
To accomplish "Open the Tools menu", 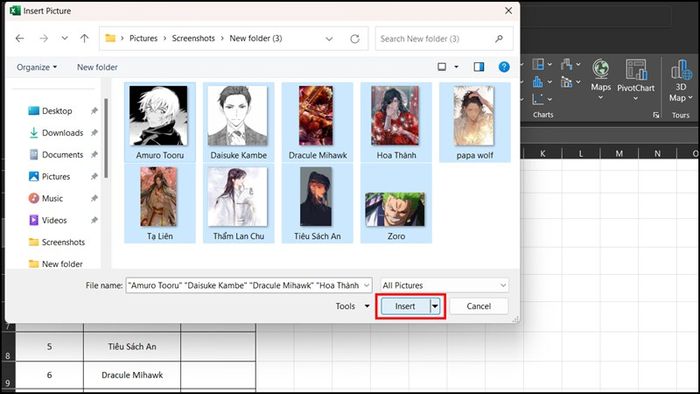I will [x=353, y=306].
